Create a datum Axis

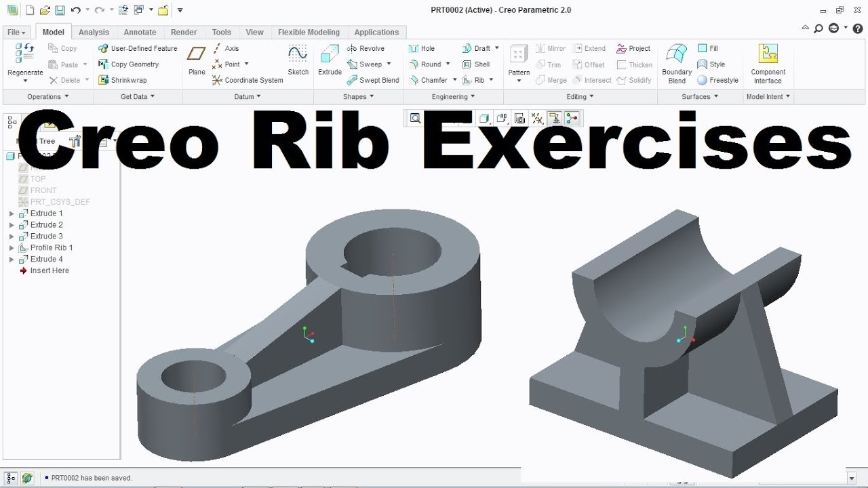pos(226,48)
